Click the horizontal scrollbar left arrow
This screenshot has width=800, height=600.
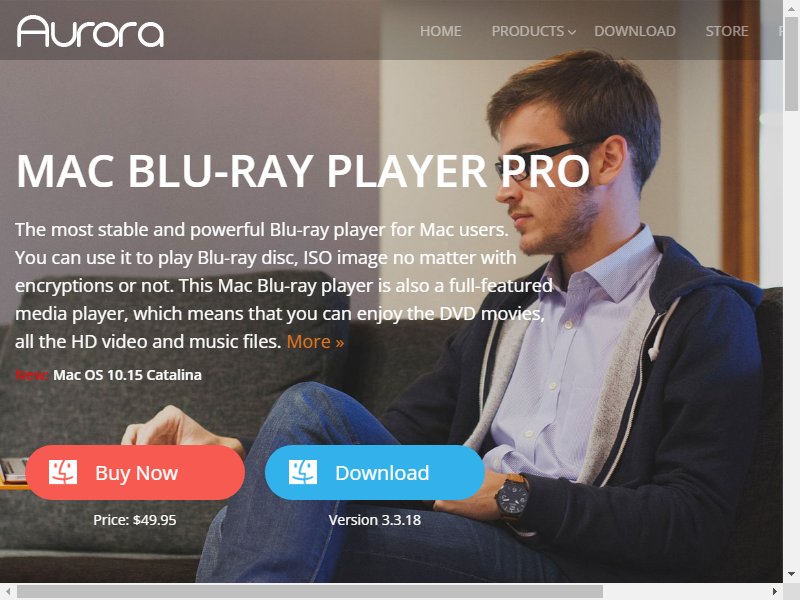tap(8, 591)
